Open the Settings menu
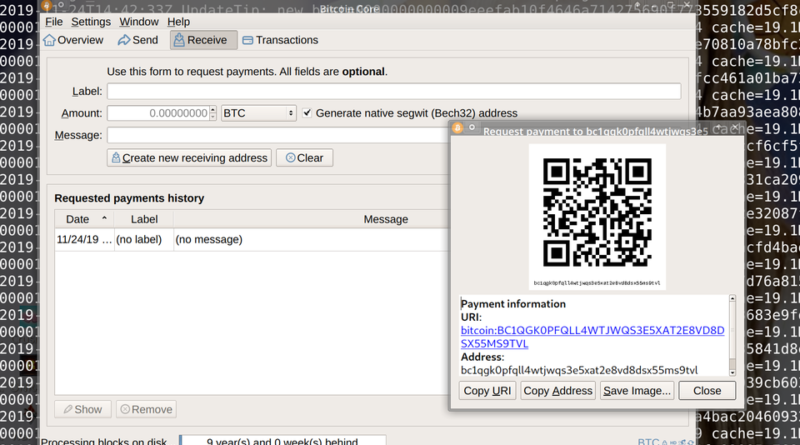 coord(91,22)
